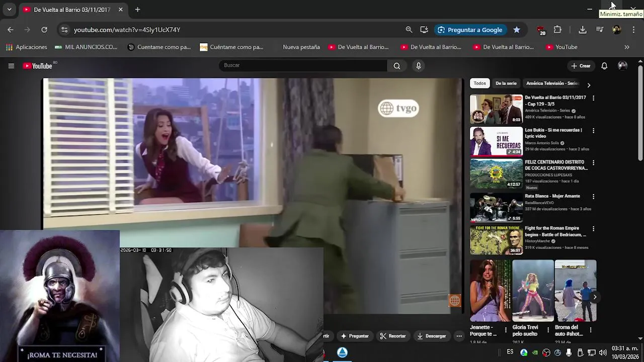The height and width of the screenshot is (362, 644).
Task: Click the Descargar button
Action: (x=431, y=336)
